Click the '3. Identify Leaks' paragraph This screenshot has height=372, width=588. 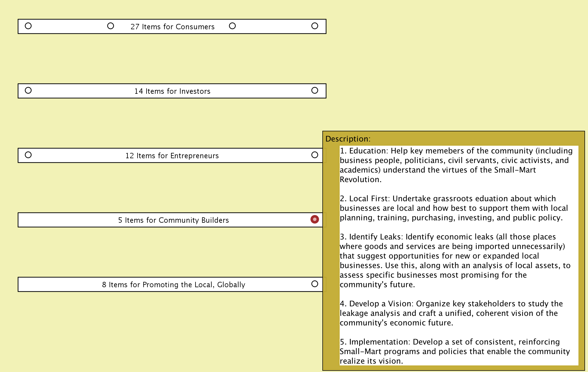pos(455,261)
